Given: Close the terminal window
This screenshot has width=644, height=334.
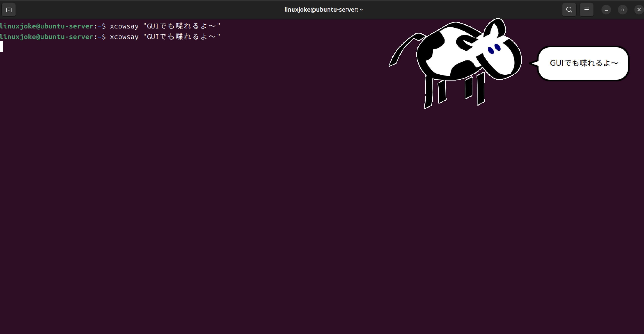Looking at the screenshot, I should pyautogui.click(x=639, y=10).
